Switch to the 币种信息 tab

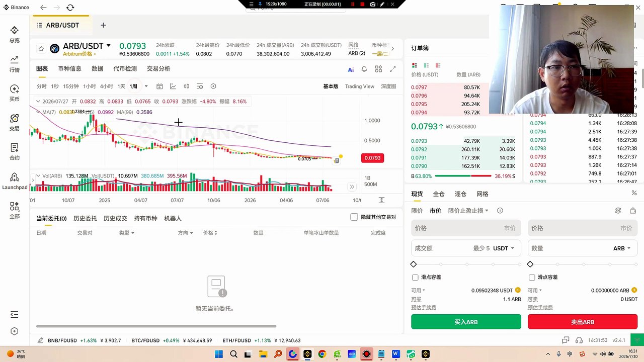pyautogui.click(x=69, y=69)
